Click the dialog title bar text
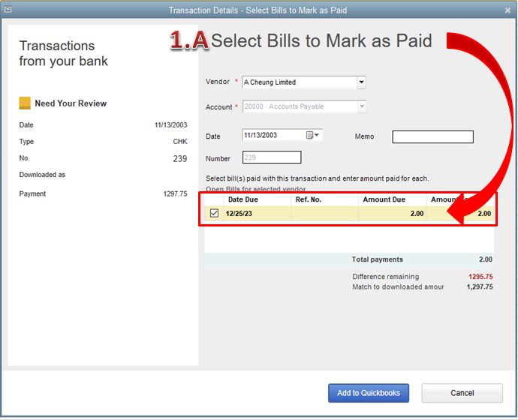 point(258,10)
